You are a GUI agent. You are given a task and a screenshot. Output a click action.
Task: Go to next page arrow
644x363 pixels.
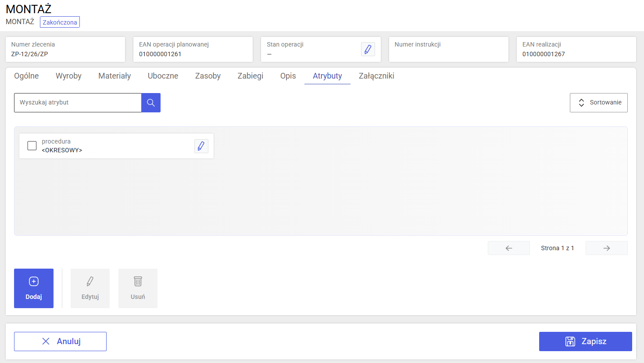607,248
